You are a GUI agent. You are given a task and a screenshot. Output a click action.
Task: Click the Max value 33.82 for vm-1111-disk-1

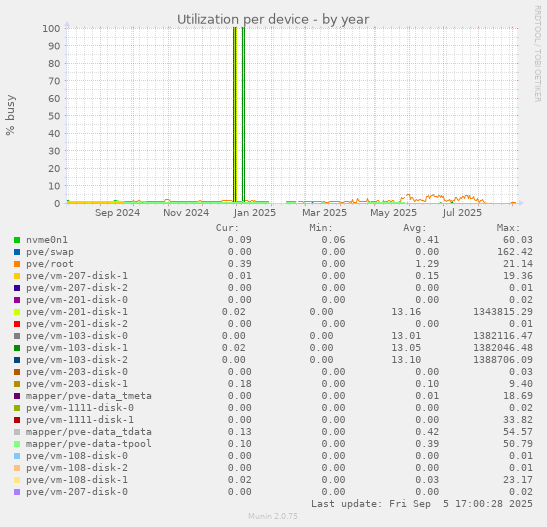tap(518, 420)
